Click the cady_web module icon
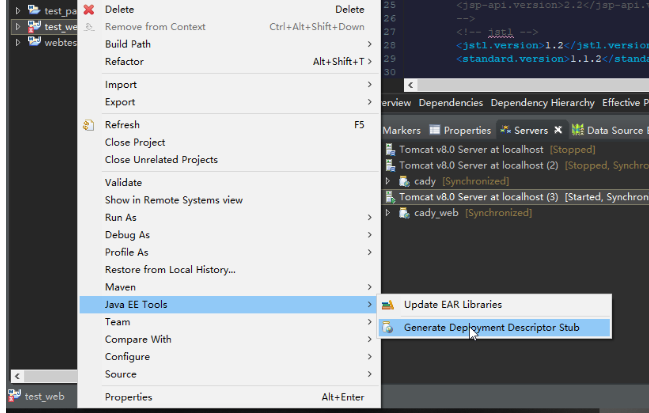Screen dimensions: 649x413 pyautogui.click(x=405, y=213)
